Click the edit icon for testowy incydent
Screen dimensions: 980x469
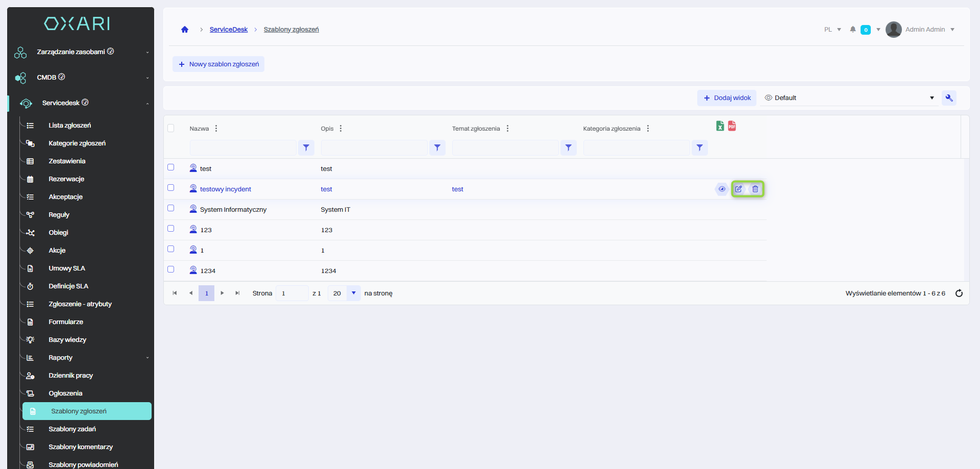tap(739, 189)
